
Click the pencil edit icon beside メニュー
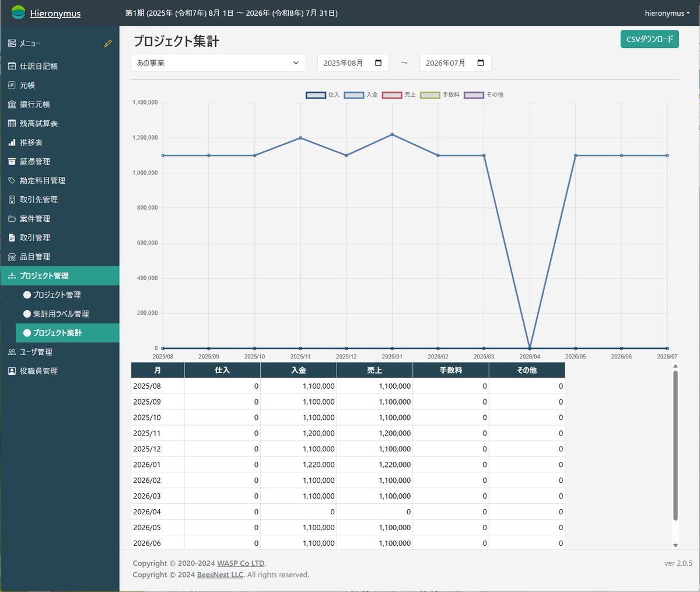(x=108, y=43)
